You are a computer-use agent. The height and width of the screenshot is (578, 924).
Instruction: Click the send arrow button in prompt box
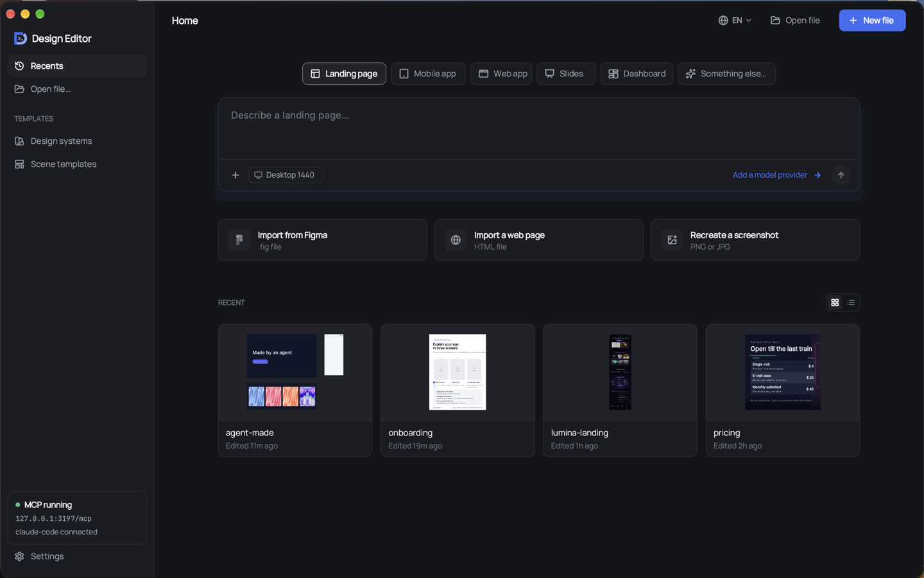(x=841, y=175)
